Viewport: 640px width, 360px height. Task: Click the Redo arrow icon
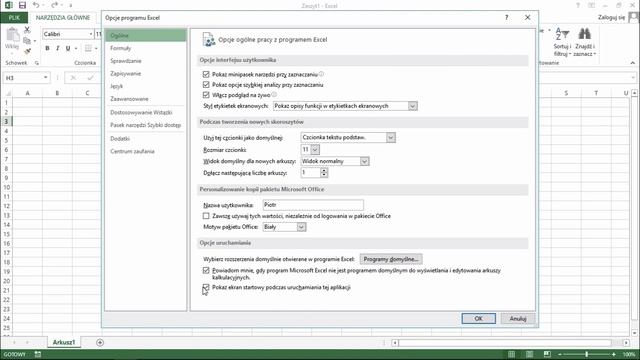(55, 5)
